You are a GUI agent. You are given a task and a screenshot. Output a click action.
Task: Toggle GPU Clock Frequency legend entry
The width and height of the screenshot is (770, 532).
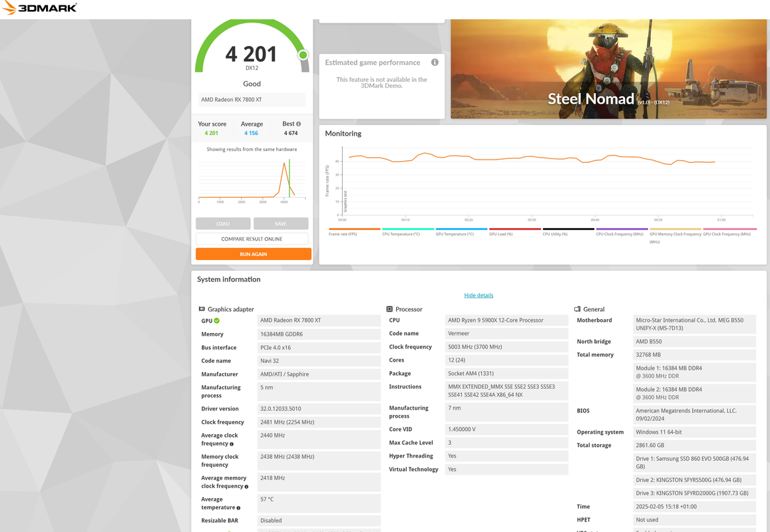pyautogui.click(x=729, y=231)
